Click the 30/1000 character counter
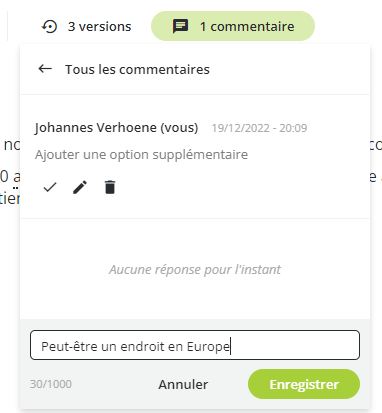The height and width of the screenshot is (413, 382). tap(51, 384)
